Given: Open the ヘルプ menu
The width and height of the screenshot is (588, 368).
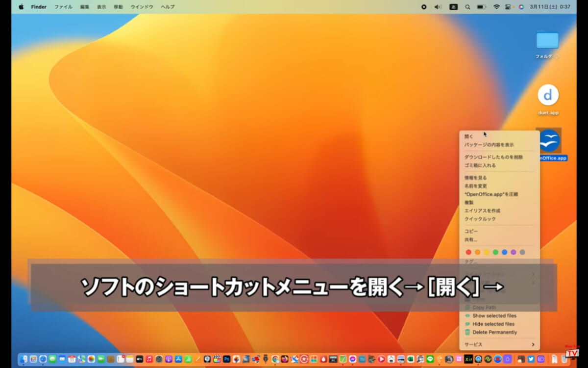Looking at the screenshot, I should pos(168,7).
